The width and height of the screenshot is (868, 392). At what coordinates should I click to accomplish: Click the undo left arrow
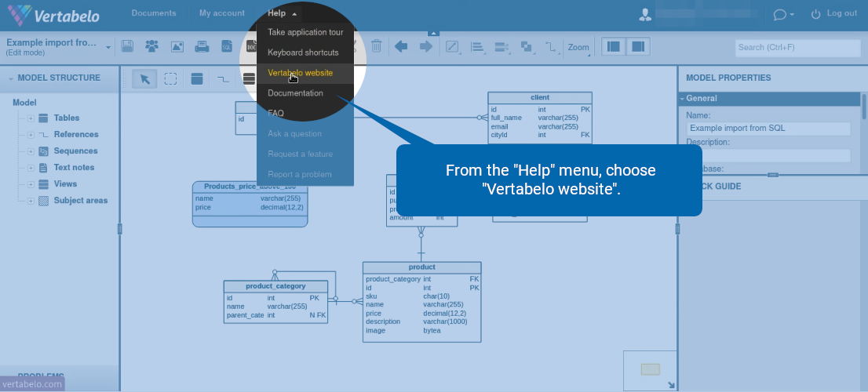[x=401, y=46]
